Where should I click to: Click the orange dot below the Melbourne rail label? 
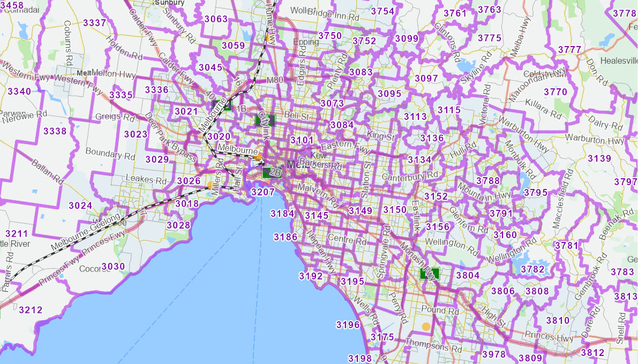point(258,158)
